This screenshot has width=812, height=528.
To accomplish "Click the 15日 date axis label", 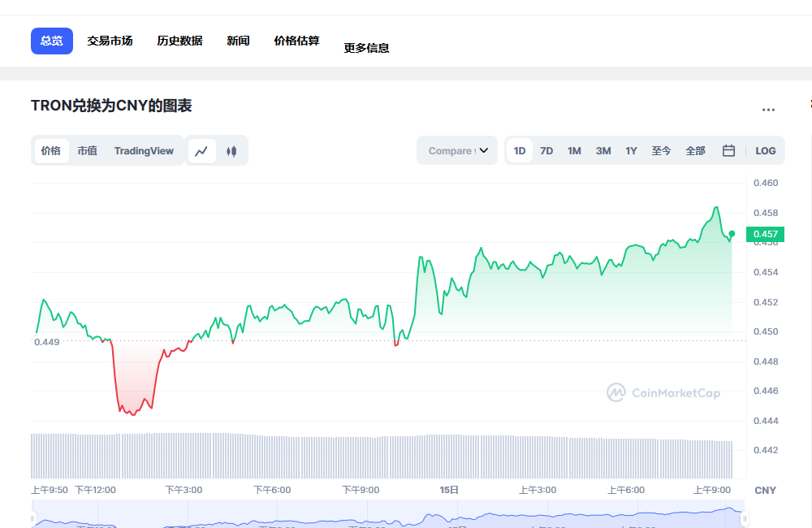I will pos(449,490).
